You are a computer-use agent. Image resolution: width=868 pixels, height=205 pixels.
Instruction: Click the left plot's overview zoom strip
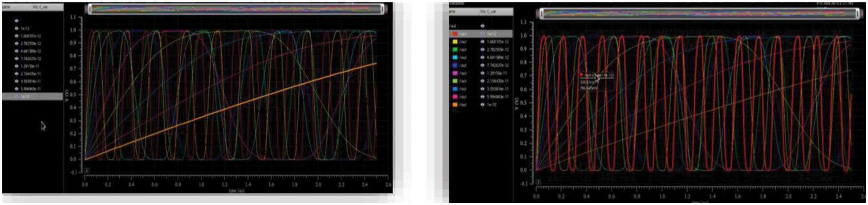[x=235, y=9]
